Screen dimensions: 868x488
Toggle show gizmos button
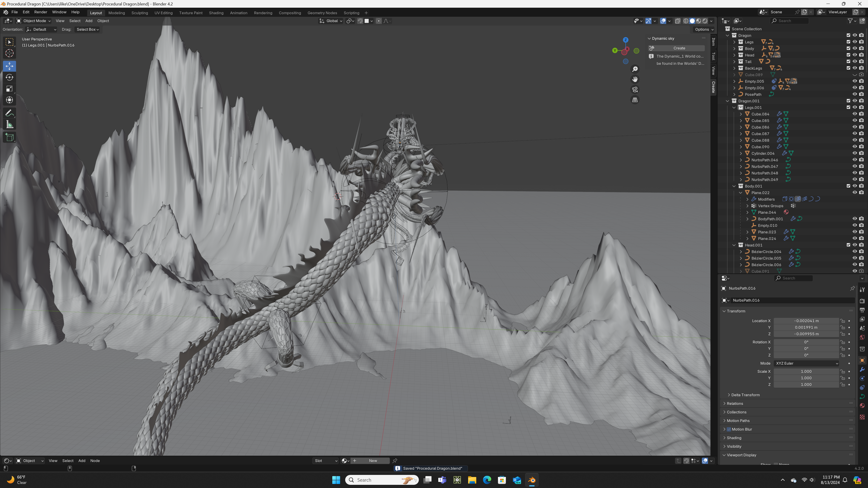[x=648, y=21]
